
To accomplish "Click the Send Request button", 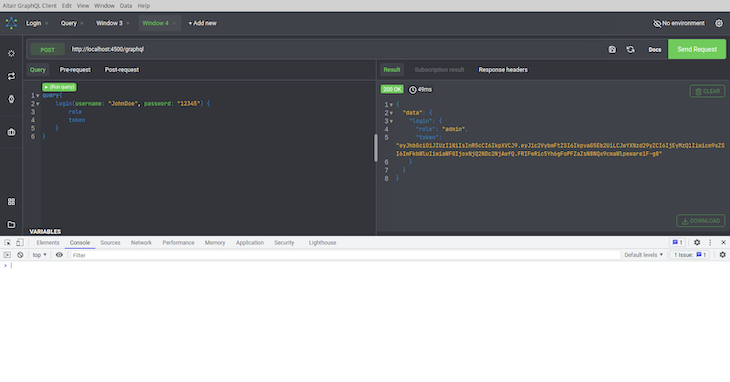I will [x=697, y=49].
